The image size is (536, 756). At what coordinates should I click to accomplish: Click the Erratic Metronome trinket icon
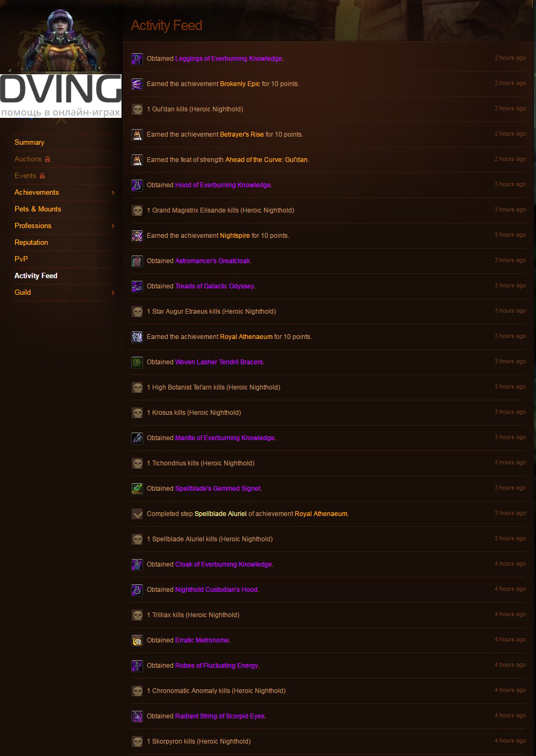(137, 640)
